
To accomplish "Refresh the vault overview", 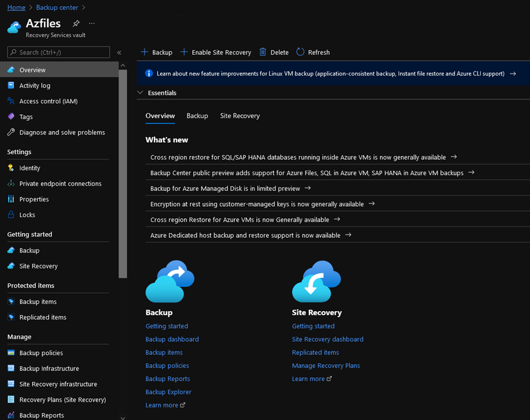I will tap(313, 52).
